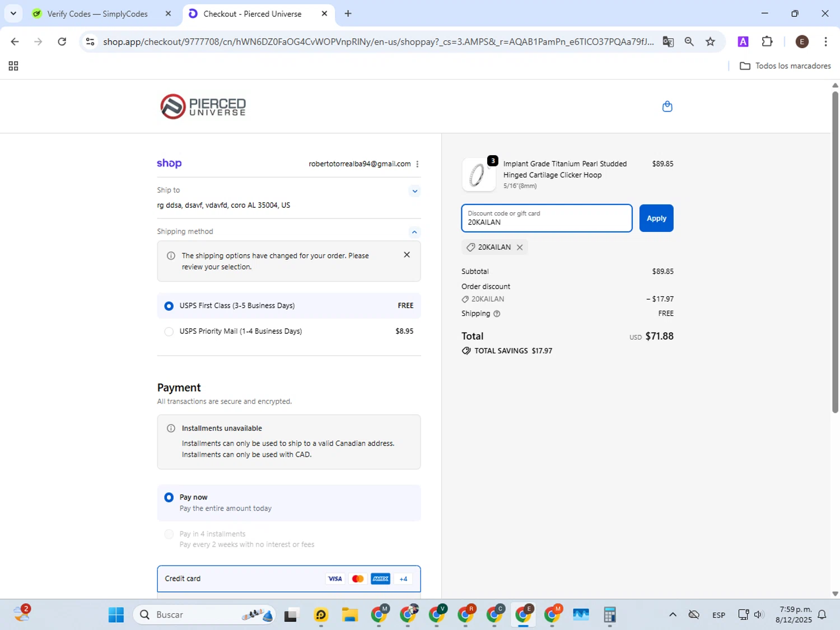Image resolution: width=840 pixels, height=630 pixels.
Task: Open the tab search dropdown arrow
Action: [x=13, y=13]
